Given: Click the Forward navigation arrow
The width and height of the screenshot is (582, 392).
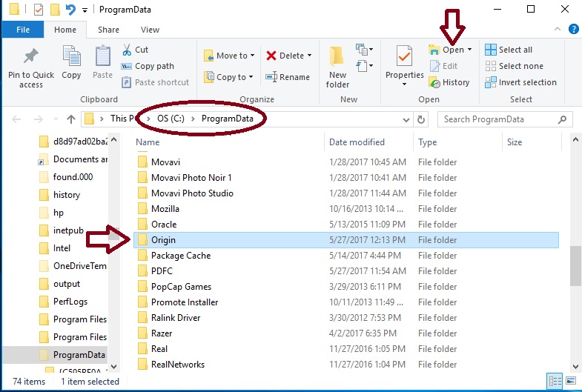Looking at the screenshot, I should [x=39, y=119].
